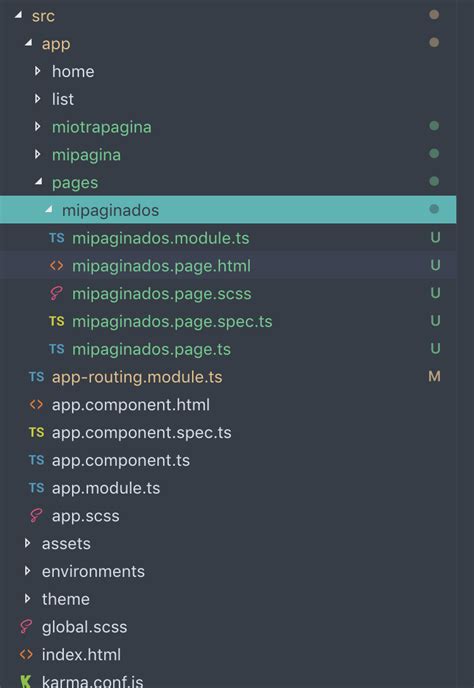Open app.module.ts file
This screenshot has height=688, width=474.
(x=106, y=488)
